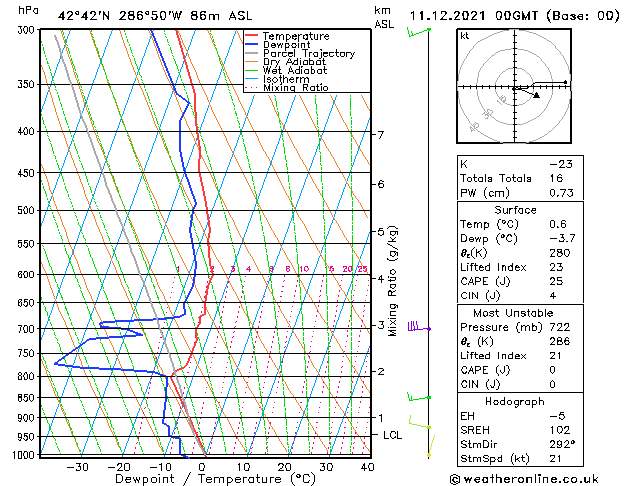The width and height of the screenshot is (629, 486).
Task: Click the red Temperature line swatch in legend
Action: click(252, 36)
